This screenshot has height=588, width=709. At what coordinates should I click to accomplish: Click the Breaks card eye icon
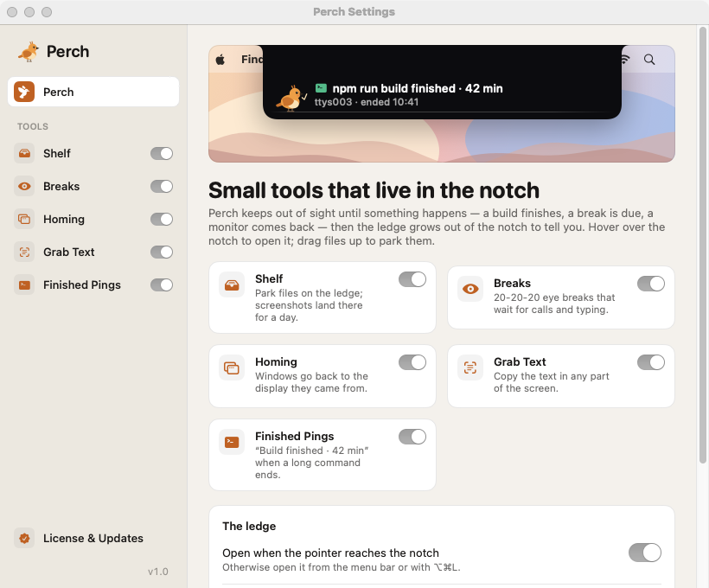(470, 289)
